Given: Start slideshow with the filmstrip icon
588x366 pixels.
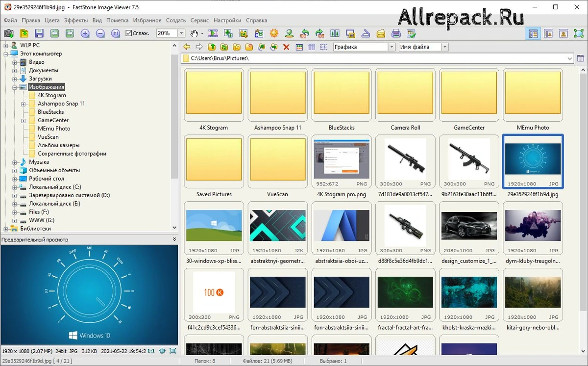Looking at the screenshot, I should click(x=213, y=33).
